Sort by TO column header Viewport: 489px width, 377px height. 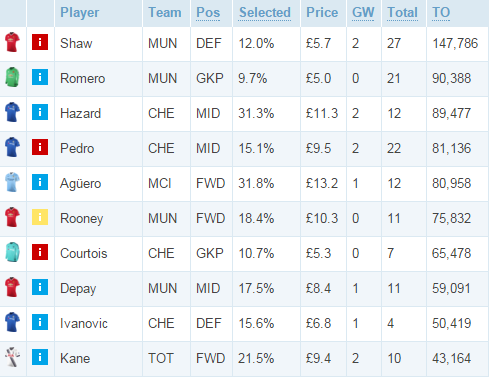point(441,13)
